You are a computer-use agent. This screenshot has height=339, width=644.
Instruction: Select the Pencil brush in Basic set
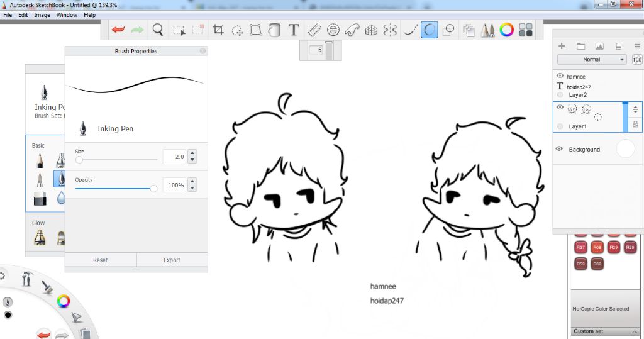tap(40, 160)
